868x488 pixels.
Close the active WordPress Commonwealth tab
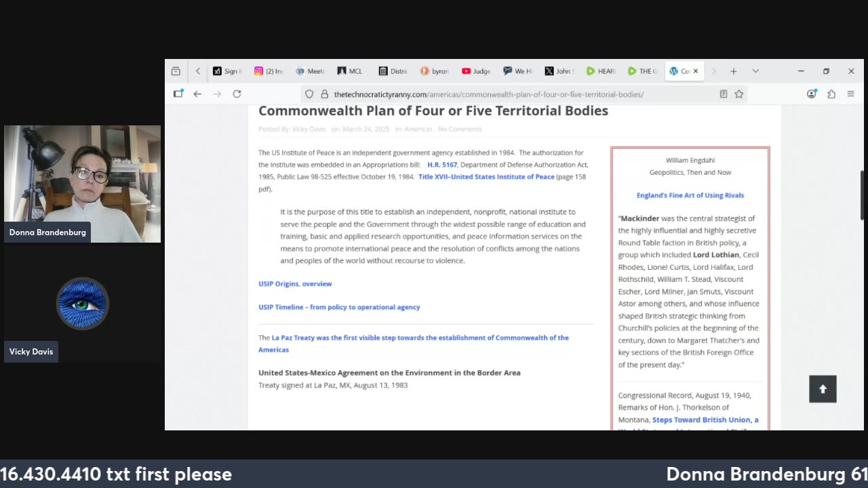pyautogui.click(x=695, y=71)
